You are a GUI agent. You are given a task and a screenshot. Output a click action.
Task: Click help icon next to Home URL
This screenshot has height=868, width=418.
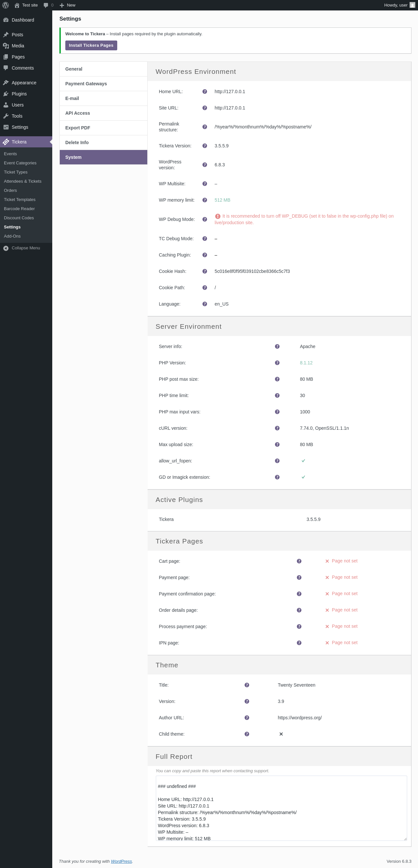pyautogui.click(x=204, y=92)
